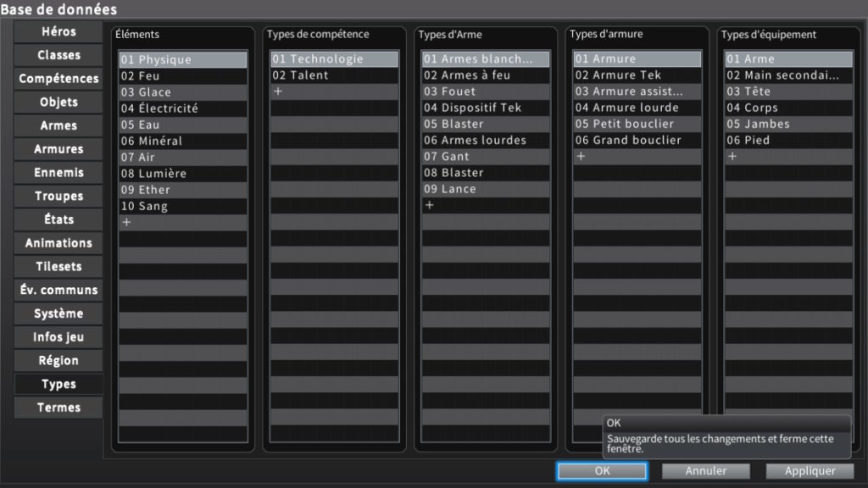Select weapon type 01 Armes blanch...
Viewport: 868px width, 488px height.
pyautogui.click(x=486, y=59)
